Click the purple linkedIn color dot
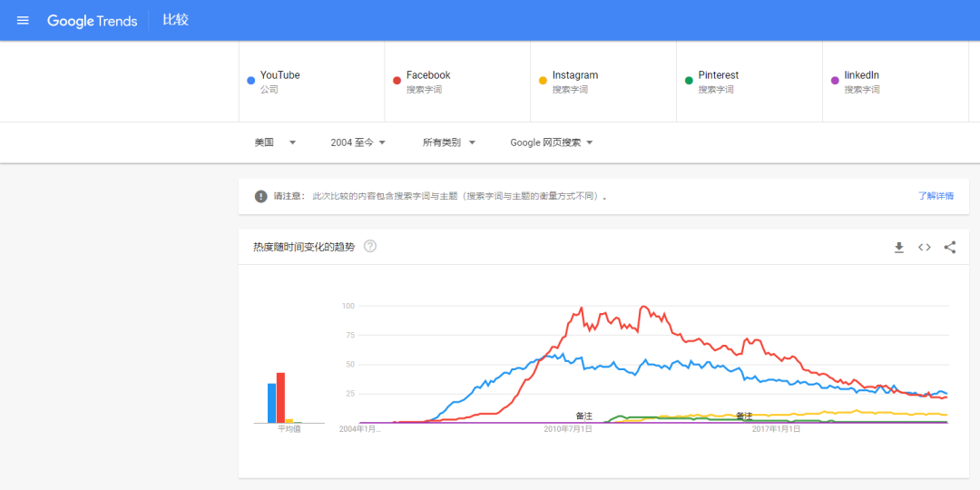 [835, 81]
